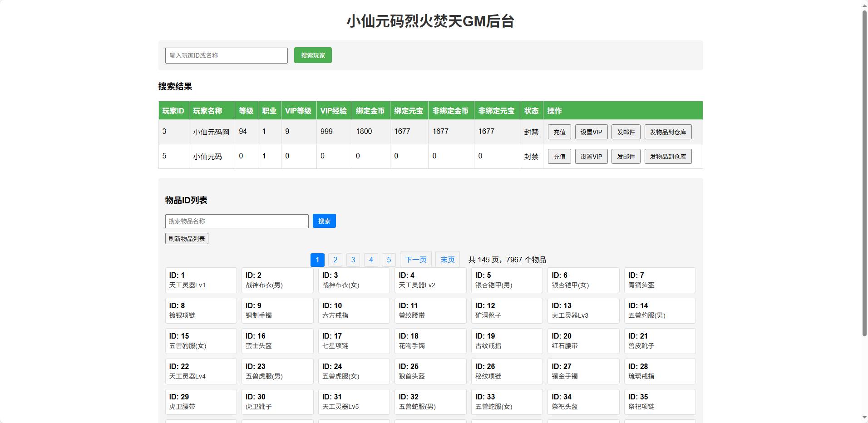Select item card ID: 13 天工灵器Lv3
The width and height of the screenshot is (868, 423).
(x=583, y=310)
